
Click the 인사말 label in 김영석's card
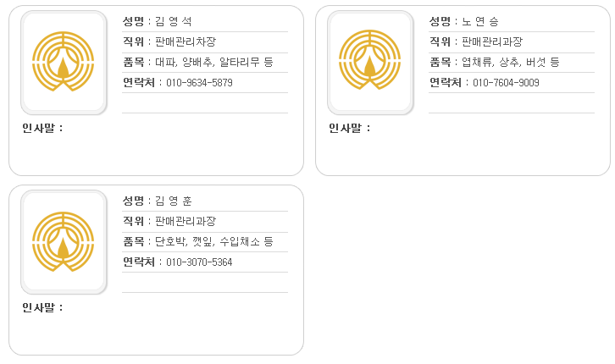point(38,128)
